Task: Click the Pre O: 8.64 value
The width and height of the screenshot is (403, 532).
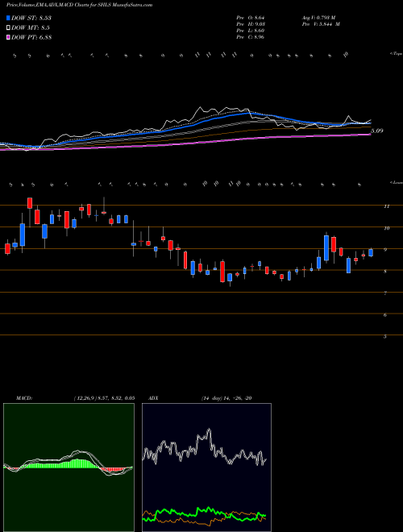Action: [251, 18]
